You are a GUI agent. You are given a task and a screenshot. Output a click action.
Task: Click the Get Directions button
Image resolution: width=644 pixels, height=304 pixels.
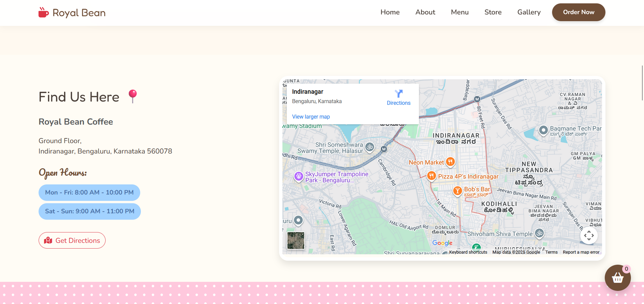tap(72, 240)
